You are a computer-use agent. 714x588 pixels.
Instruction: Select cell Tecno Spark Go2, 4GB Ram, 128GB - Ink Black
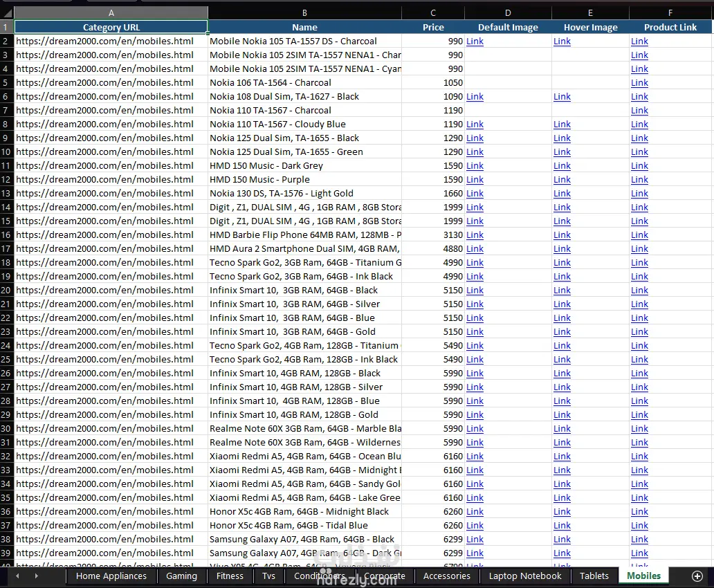[304, 359]
